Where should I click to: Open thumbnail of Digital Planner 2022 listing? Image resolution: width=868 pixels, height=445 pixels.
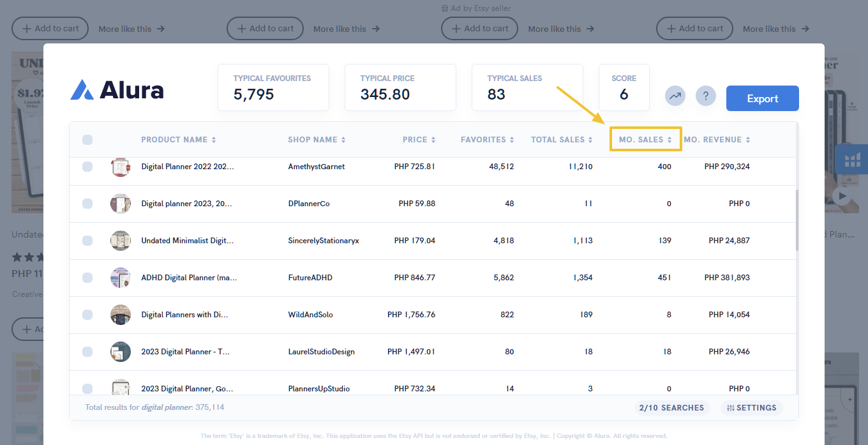(x=121, y=167)
